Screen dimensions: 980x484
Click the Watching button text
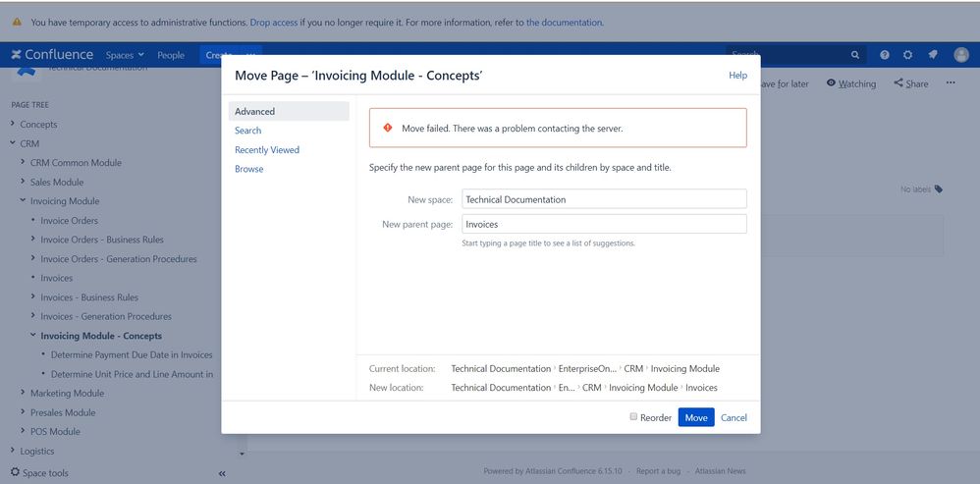click(x=857, y=83)
